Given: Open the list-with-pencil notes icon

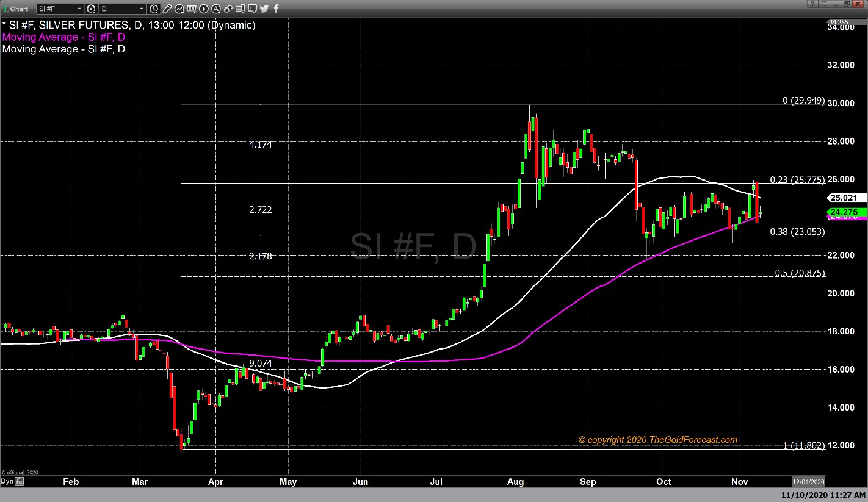Looking at the screenshot, I should pos(240,9).
